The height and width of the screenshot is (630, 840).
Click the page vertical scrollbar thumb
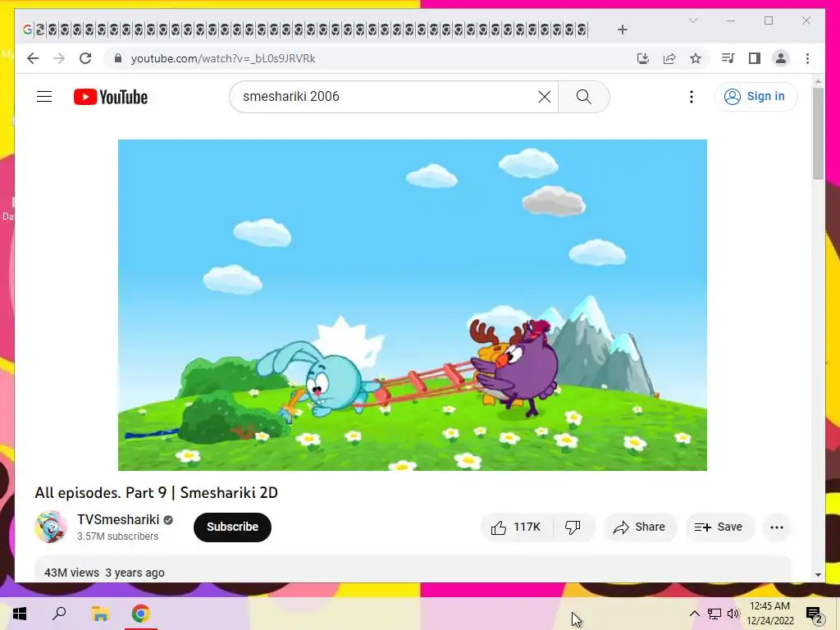tap(818, 133)
